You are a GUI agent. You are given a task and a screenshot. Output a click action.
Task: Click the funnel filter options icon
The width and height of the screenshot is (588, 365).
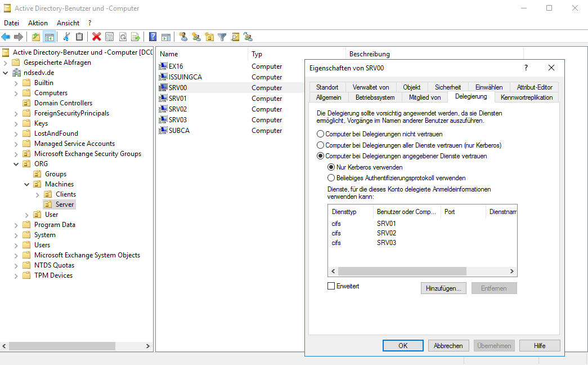pos(222,37)
